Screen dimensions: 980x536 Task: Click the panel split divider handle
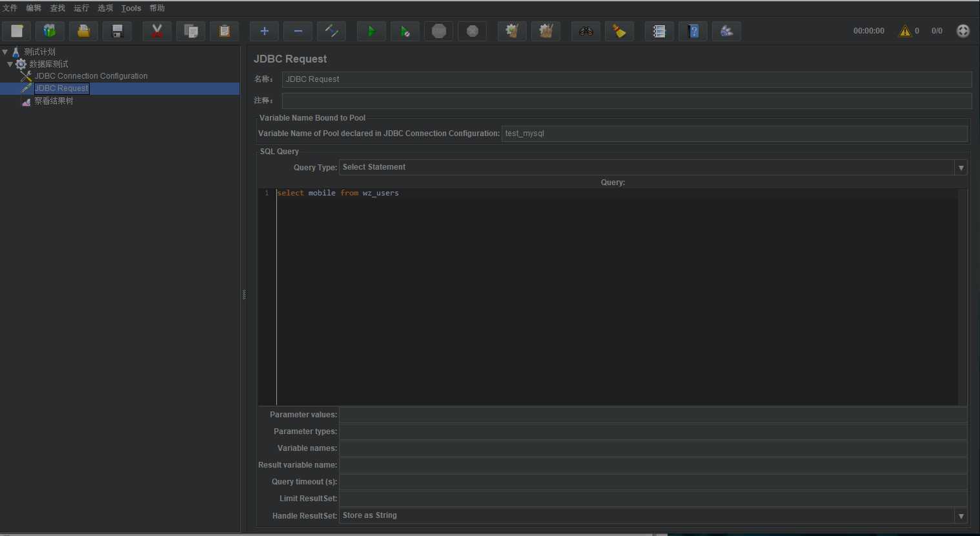(244, 294)
